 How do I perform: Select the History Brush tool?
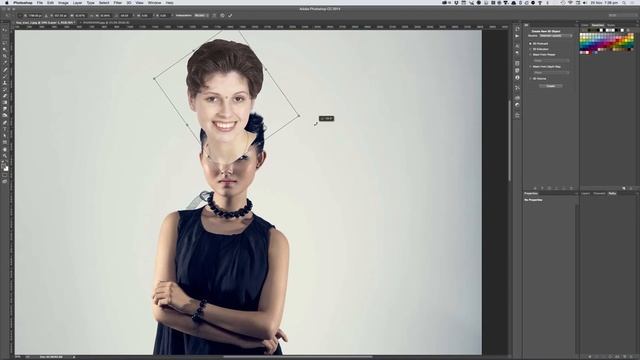click(5, 89)
